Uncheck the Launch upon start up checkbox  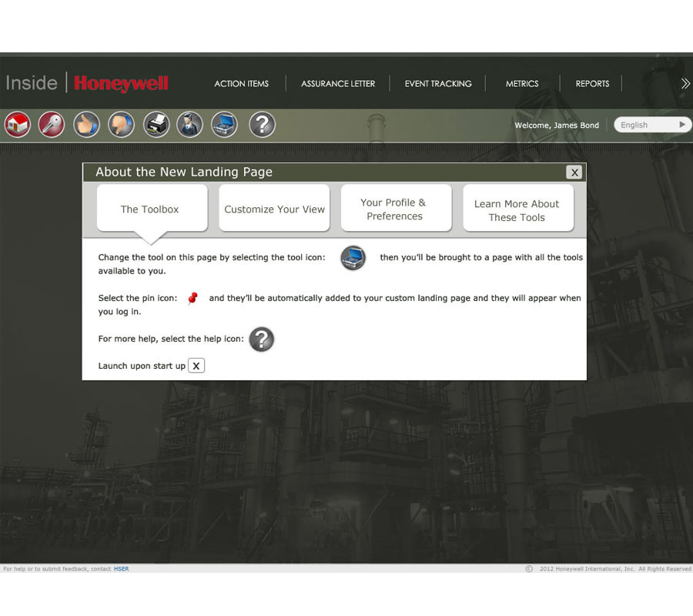tap(196, 366)
